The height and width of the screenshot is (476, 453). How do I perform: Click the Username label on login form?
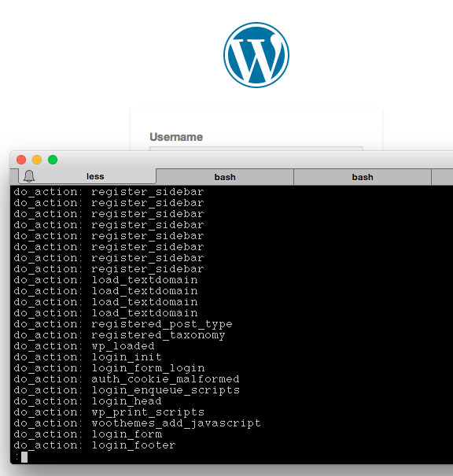[176, 137]
